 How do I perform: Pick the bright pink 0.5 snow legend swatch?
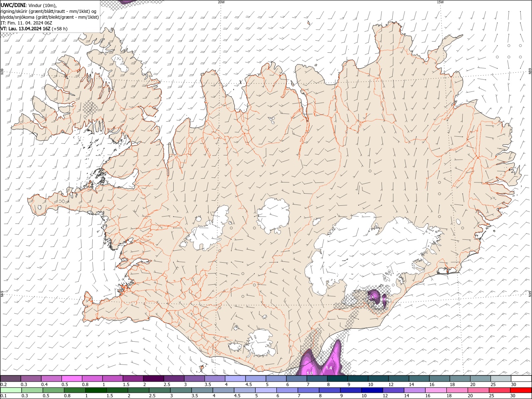pyautogui.click(x=71, y=378)
